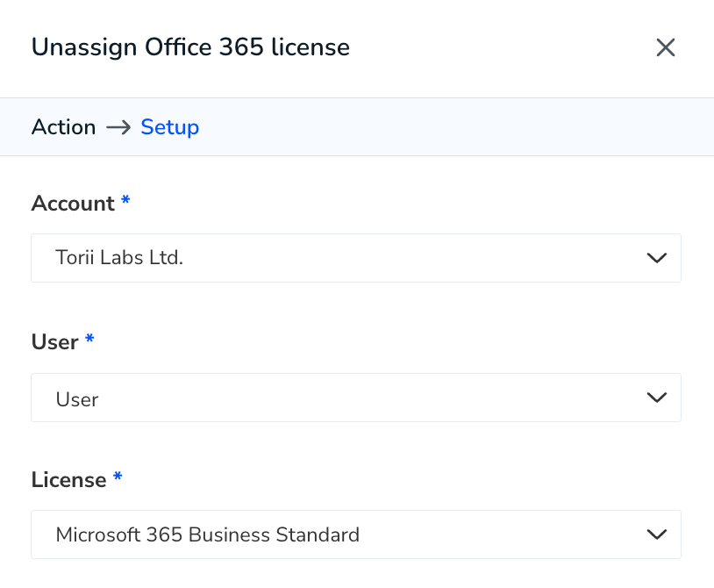714x588 pixels.
Task: Click the required asterisk beside License
Action: (118, 477)
